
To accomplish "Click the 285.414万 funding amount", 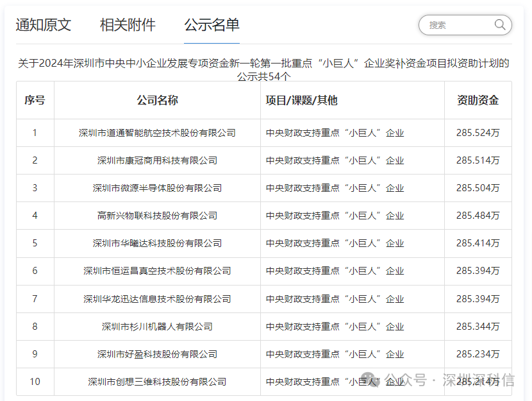I will [478, 243].
